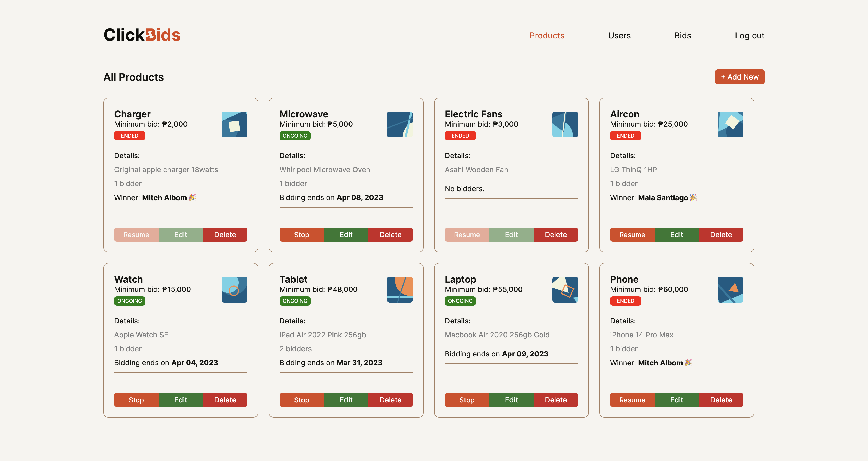Click the Phone product thumbnail image
This screenshot has width=868, height=461.
(730, 289)
